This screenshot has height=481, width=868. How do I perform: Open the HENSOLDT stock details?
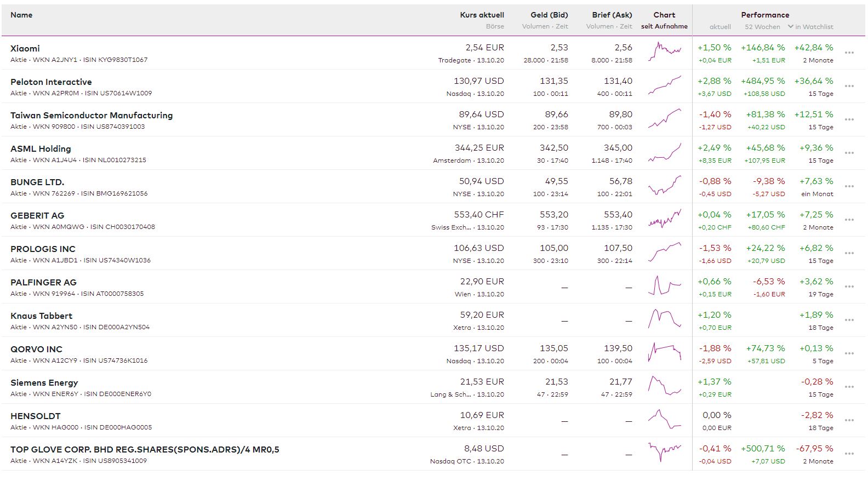coord(36,416)
